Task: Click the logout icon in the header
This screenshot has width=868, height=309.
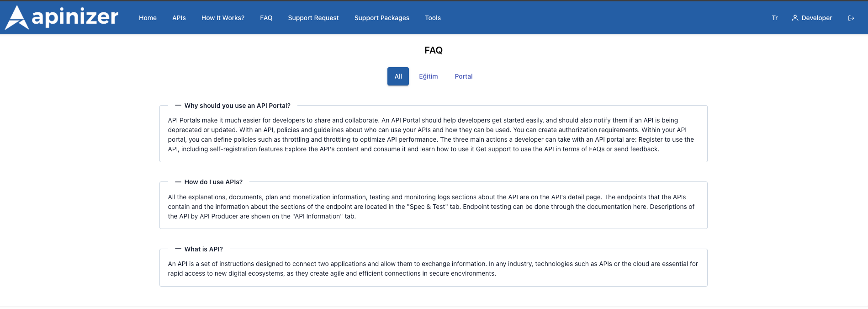Action: [x=851, y=18]
